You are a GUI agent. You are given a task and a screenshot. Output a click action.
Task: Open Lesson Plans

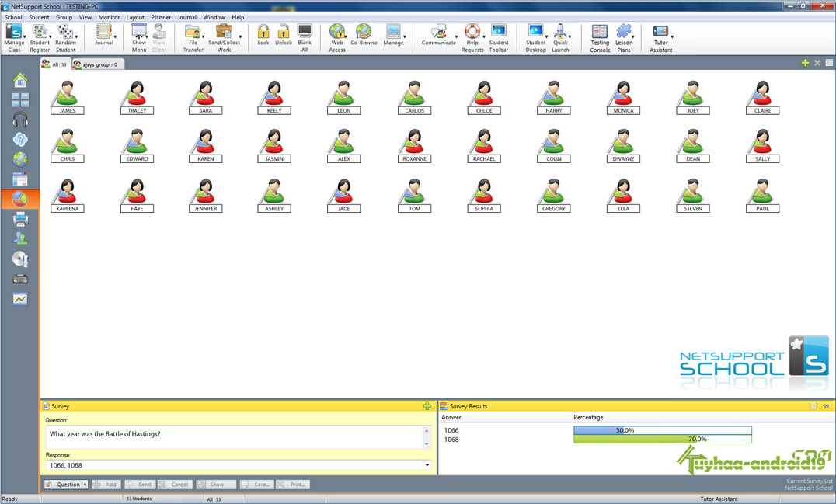coord(624,38)
